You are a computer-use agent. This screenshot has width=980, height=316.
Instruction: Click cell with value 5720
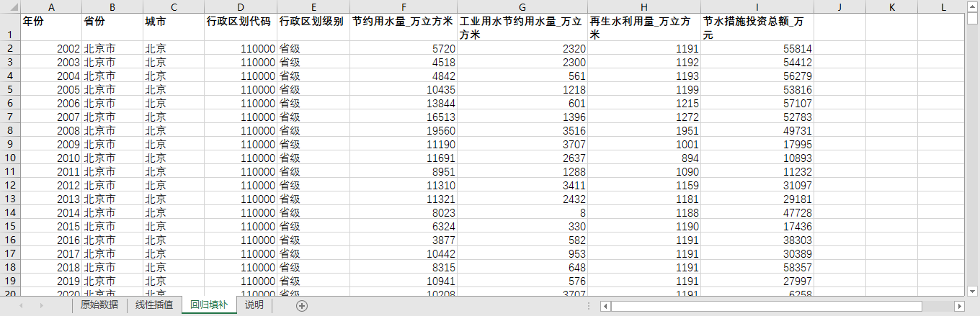click(404, 49)
